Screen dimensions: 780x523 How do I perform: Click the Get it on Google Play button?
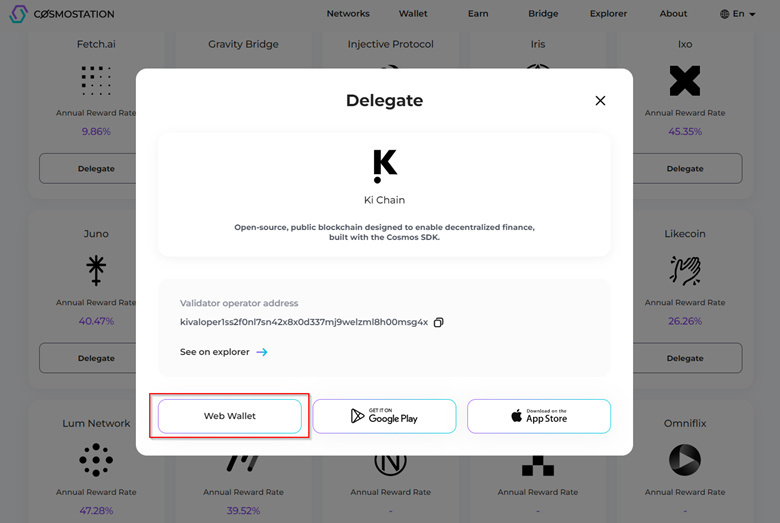click(385, 416)
